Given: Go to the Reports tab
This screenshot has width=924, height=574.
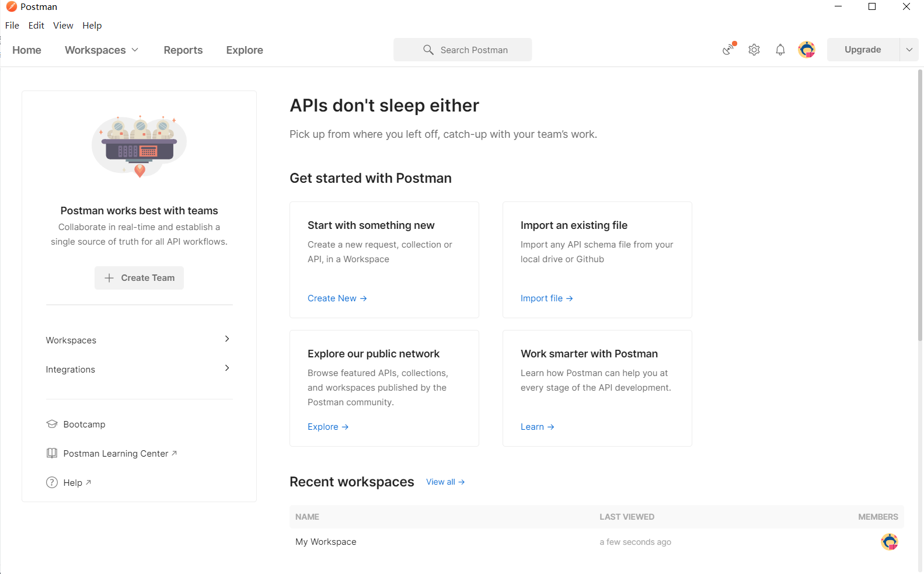Looking at the screenshot, I should 183,50.
